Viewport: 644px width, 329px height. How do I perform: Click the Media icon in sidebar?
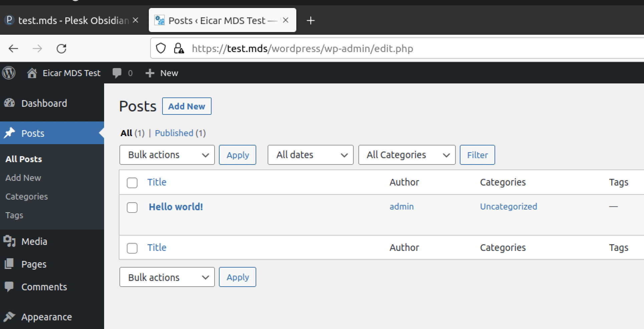point(10,241)
